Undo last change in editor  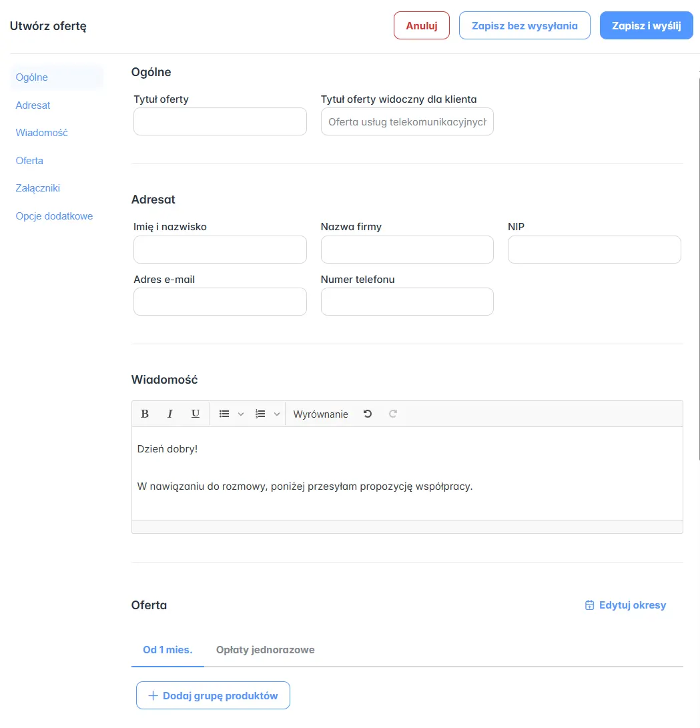[x=368, y=414]
